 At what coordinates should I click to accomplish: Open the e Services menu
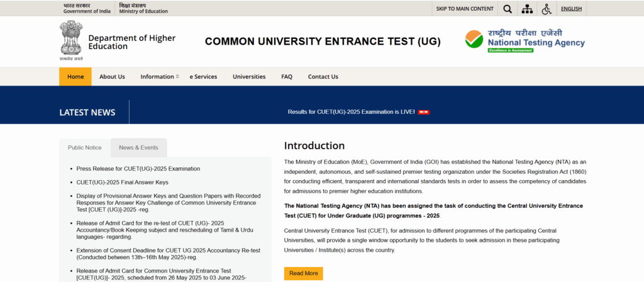[203, 77]
